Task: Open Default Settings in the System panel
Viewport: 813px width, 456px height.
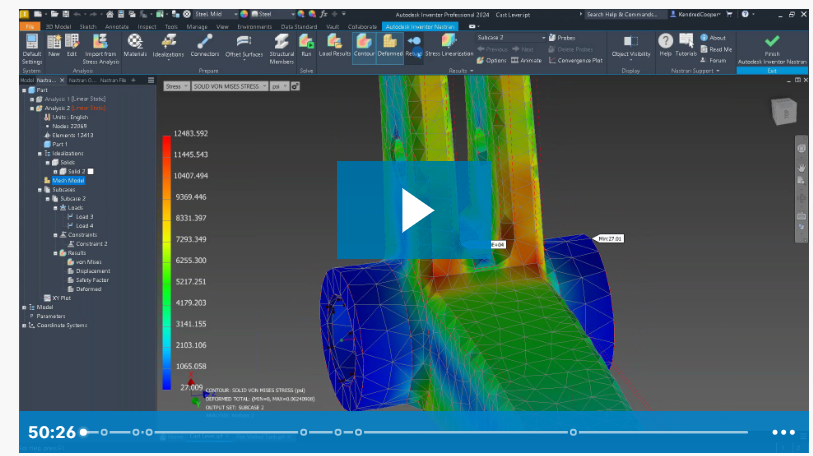Action: click(32, 49)
